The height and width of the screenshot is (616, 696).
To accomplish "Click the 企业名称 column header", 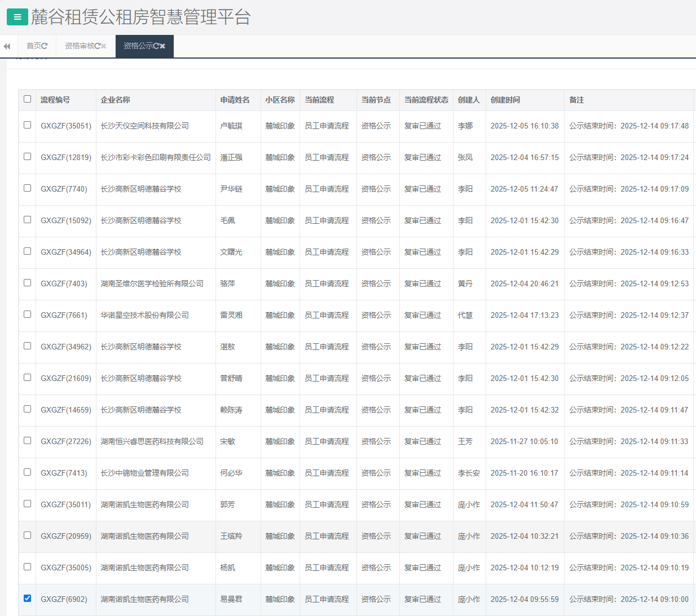I will [x=115, y=100].
